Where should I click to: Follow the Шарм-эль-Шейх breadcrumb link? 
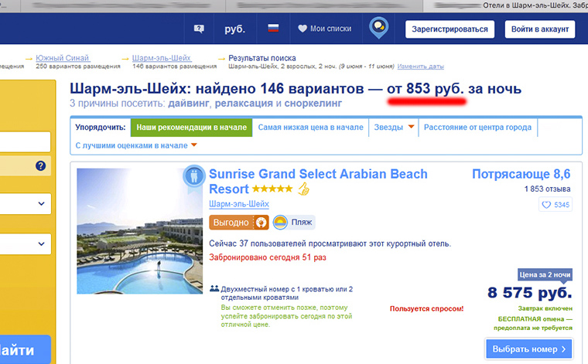pos(161,58)
